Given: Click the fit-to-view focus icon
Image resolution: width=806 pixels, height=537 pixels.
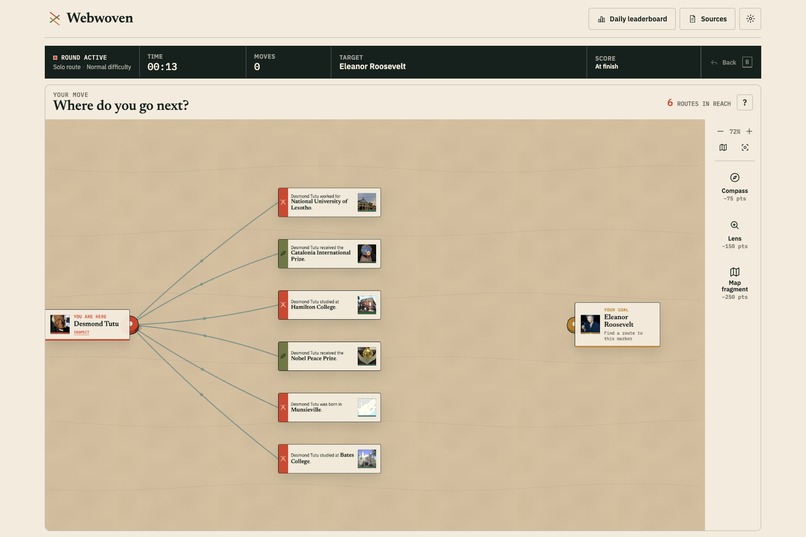Looking at the screenshot, I should point(745,147).
